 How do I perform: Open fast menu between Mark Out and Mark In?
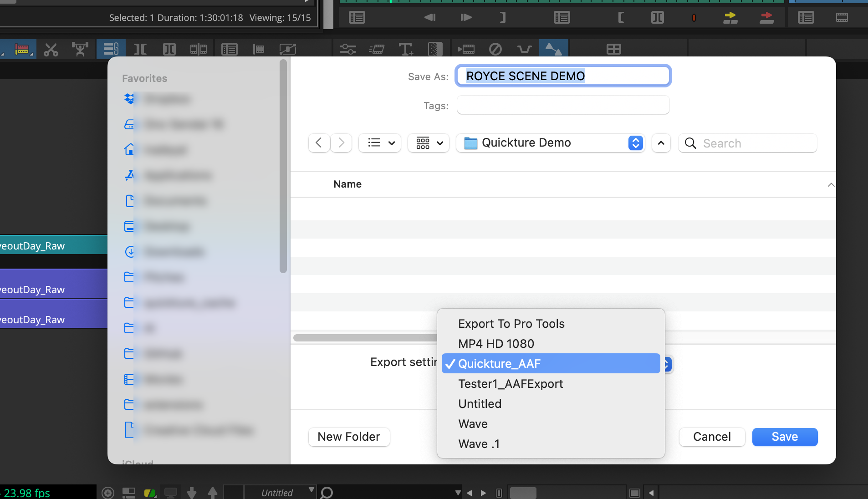pyautogui.click(x=562, y=17)
